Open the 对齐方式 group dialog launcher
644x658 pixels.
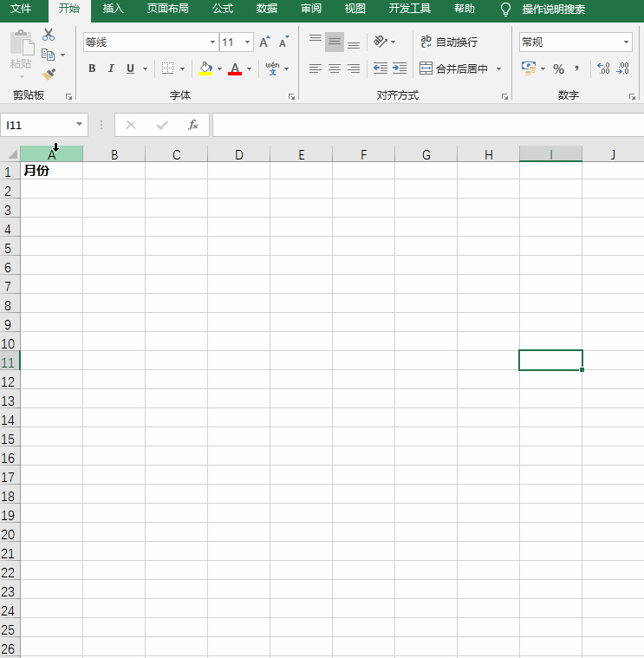(504, 97)
